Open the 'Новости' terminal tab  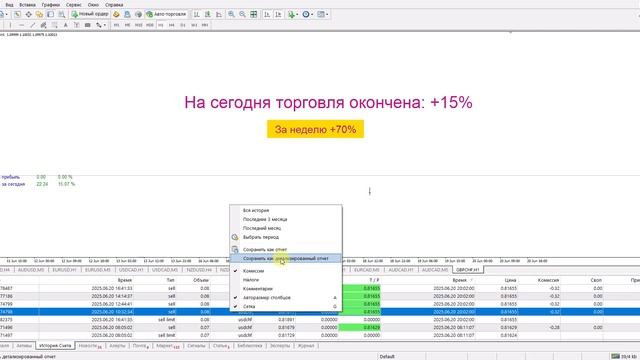(x=90, y=346)
